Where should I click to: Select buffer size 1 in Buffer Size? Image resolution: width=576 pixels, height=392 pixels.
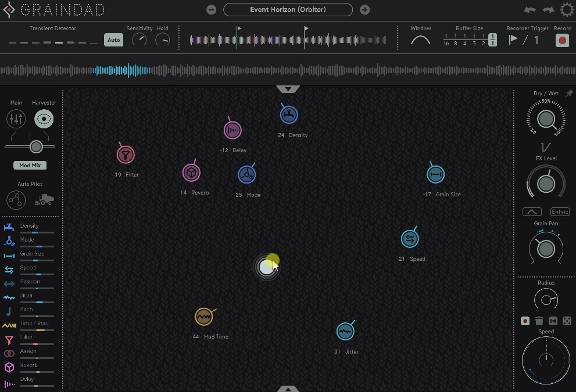pos(492,39)
